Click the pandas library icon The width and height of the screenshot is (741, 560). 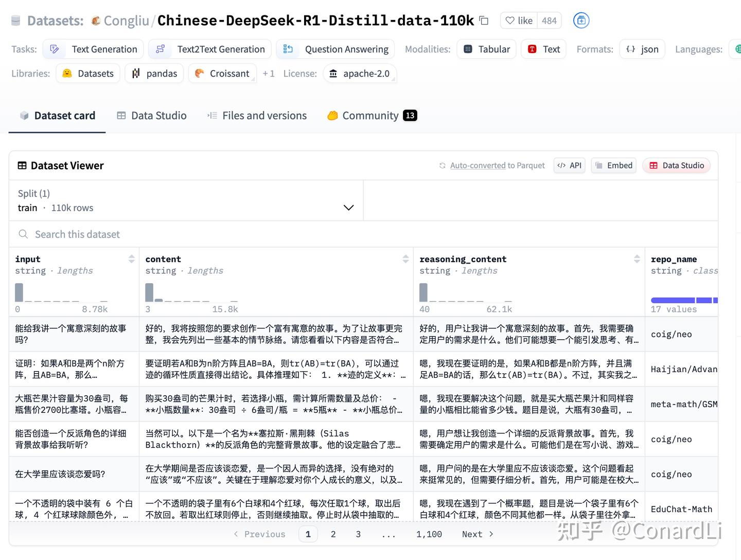click(x=135, y=73)
